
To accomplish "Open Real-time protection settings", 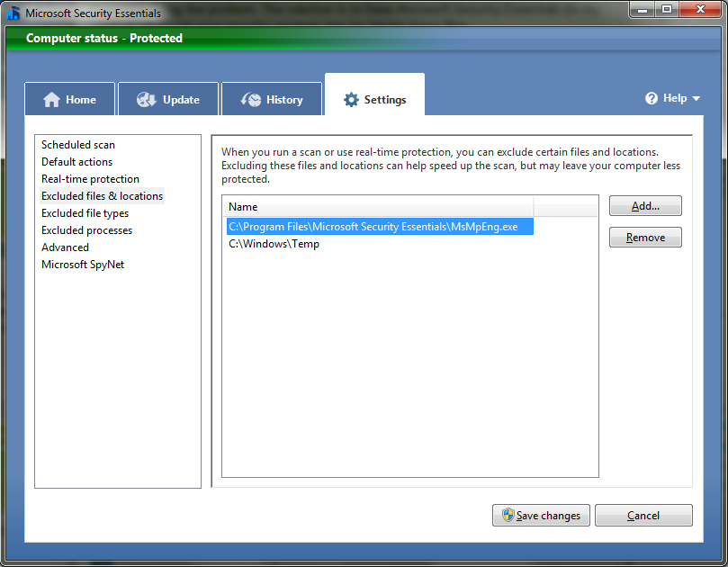I will [x=90, y=179].
